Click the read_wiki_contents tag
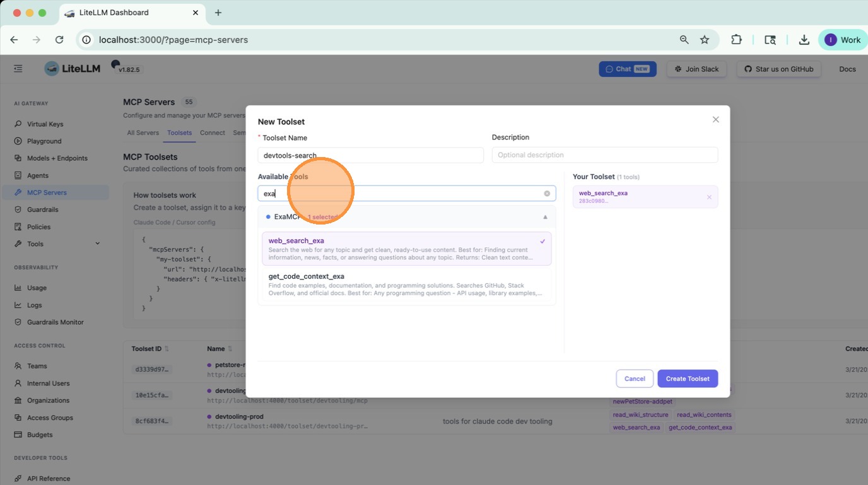The width and height of the screenshot is (868, 485). click(704, 414)
